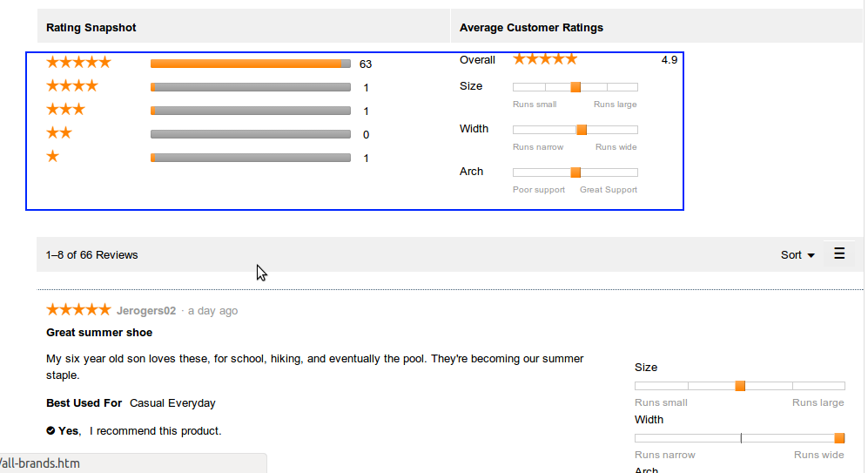The height and width of the screenshot is (473, 868).
Task: Open the hamburger list menu icon
Action: pyautogui.click(x=839, y=253)
